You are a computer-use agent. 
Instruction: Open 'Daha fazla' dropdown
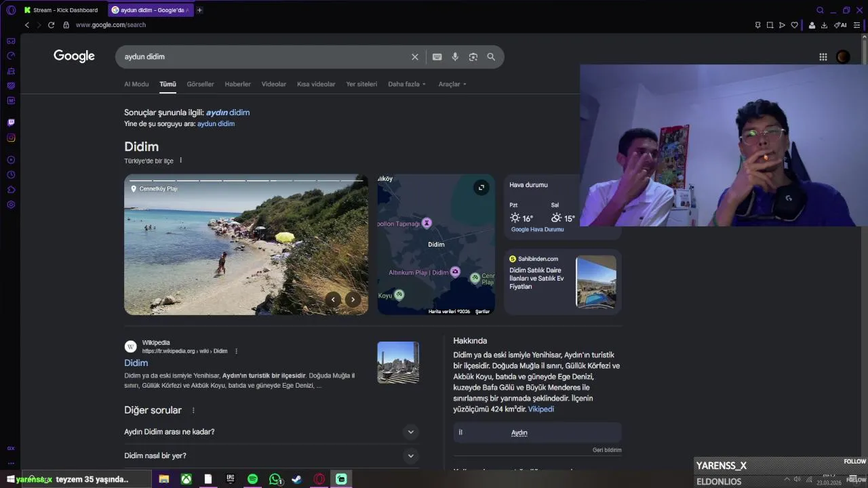[x=407, y=84]
